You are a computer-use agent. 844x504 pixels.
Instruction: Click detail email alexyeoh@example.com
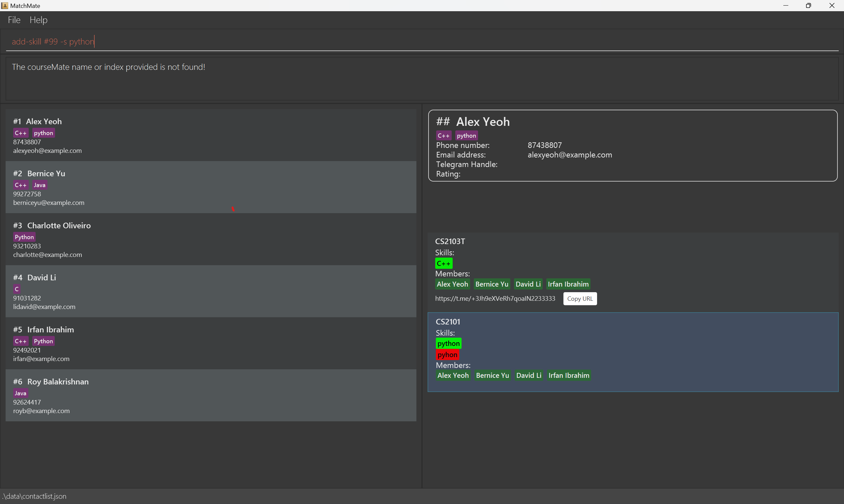pyautogui.click(x=570, y=155)
